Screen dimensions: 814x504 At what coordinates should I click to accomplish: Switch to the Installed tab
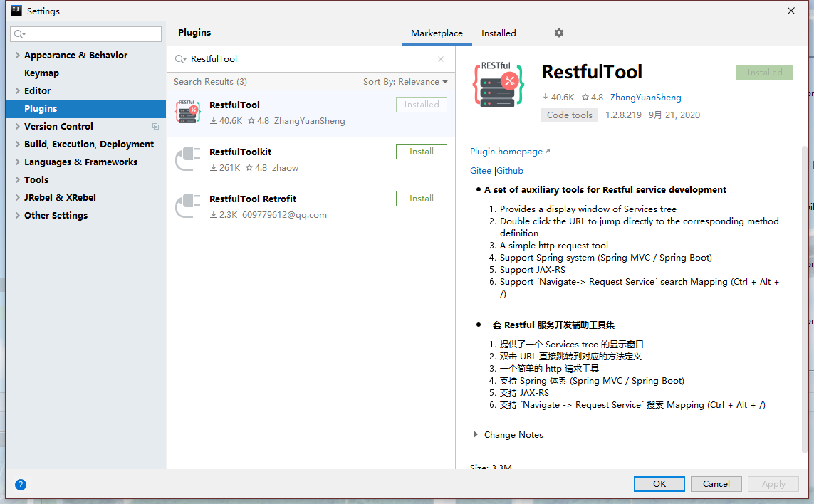pyautogui.click(x=499, y=33)
